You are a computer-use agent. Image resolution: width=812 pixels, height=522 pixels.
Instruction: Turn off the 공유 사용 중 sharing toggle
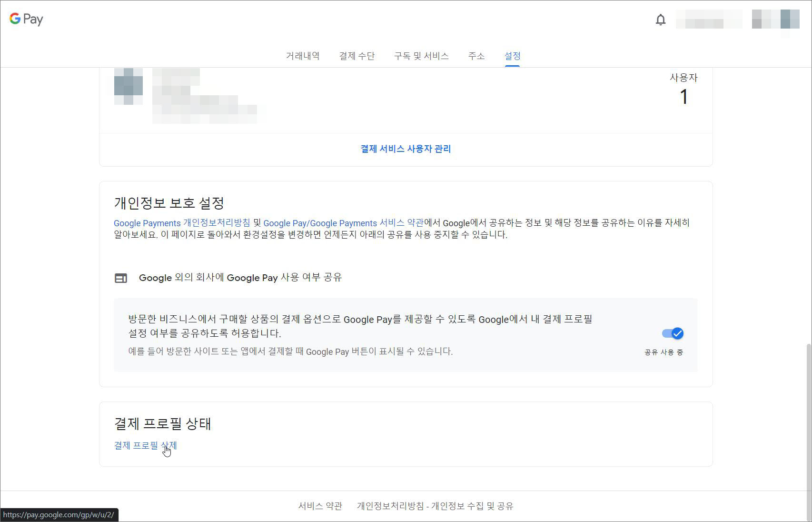673,333
